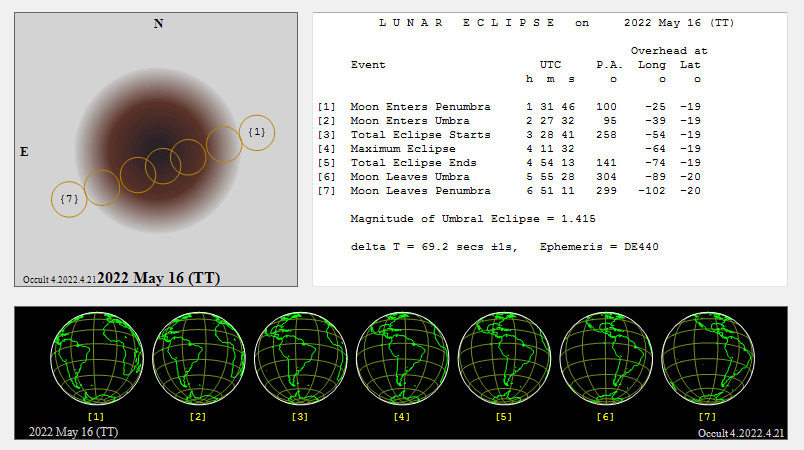
Task: Click the 'Occult 4.2022.4.21' text in globe panel
Action: (x=741, y=433)
